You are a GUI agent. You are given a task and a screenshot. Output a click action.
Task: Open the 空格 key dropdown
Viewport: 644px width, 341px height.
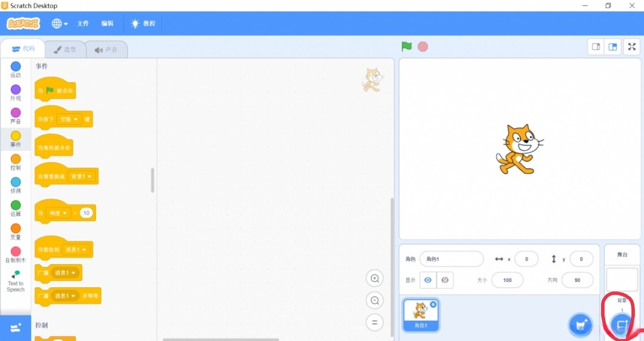(x=69, y=119)
